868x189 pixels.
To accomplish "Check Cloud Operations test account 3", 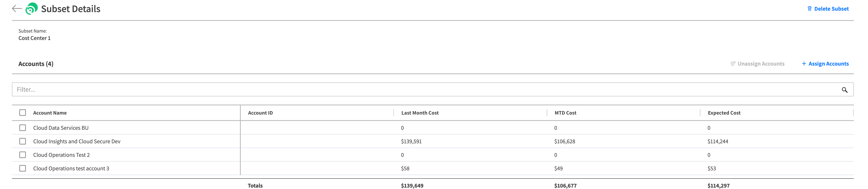I will coord(23,168).
